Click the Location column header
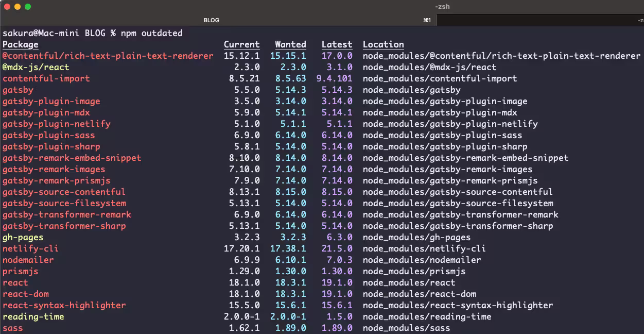Image resolution: width=644 pixels, height=334 pixels. [383, 44]
